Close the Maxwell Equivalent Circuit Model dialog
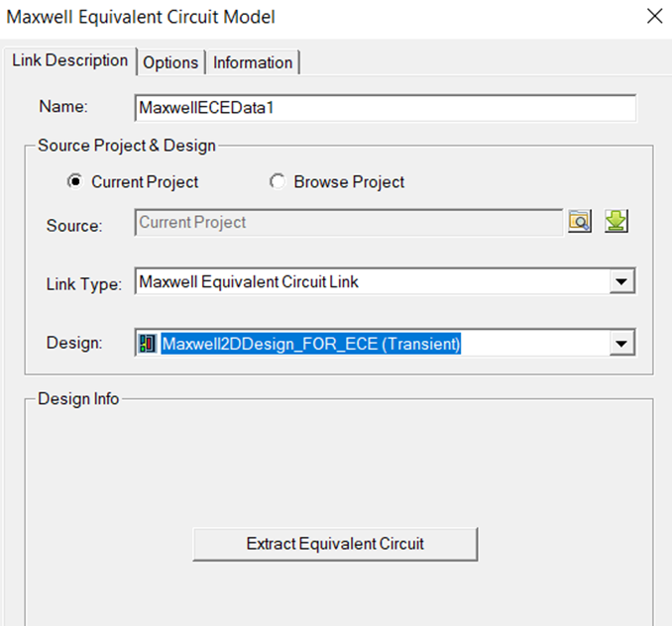Image resolution: width=672 pixels, height=626 pixels. pyautogui.click(x=655, y=17)
